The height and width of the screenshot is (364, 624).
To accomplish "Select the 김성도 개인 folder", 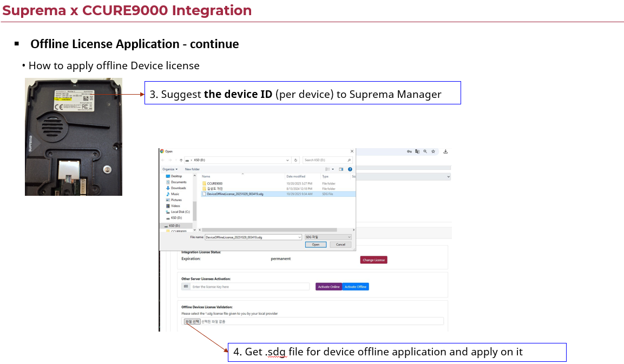I will (x=212, y=189).
